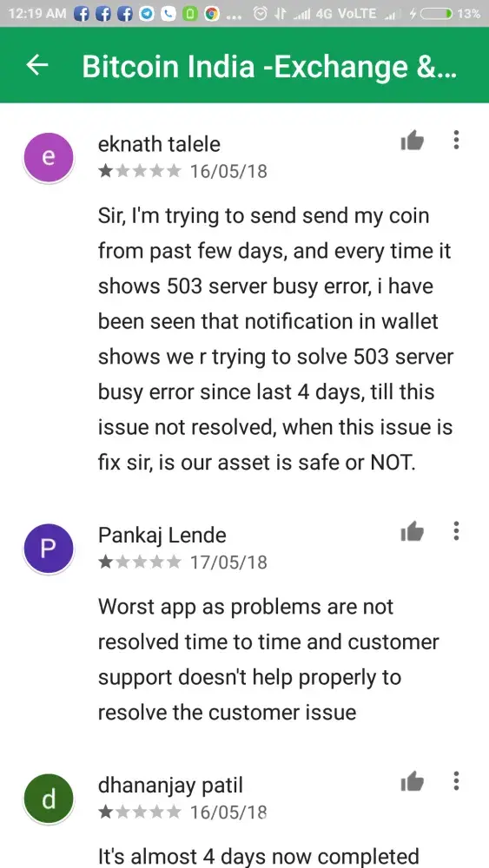Tap the alarm clock icon in status bar
The height and width of the screenshot is (868, 489).
pyautogui.click(x=261, y=14)
